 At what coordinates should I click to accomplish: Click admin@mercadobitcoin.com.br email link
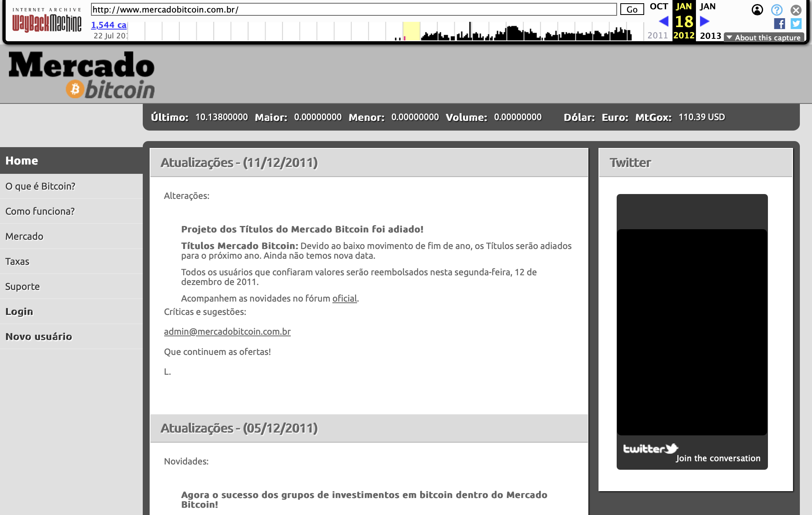pos(227,331)
